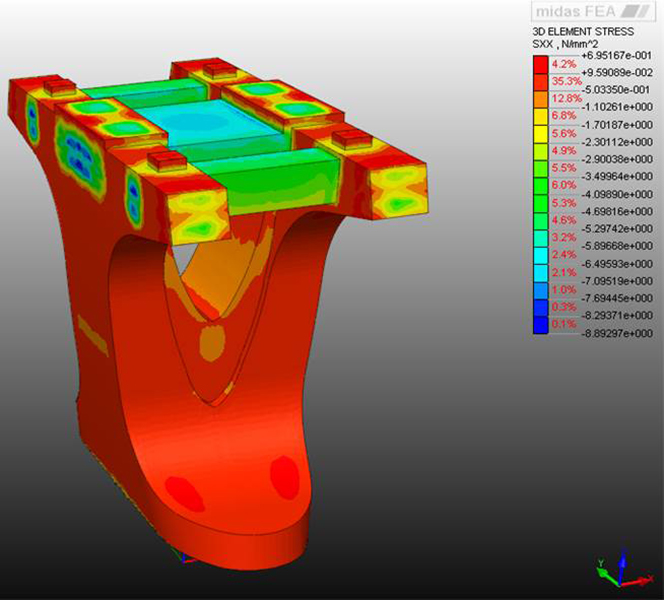Pick the orange swatch labeled 12.8%
Image resolution: width=664 pixels, height=600 pixels.
(x=541, y=99)
